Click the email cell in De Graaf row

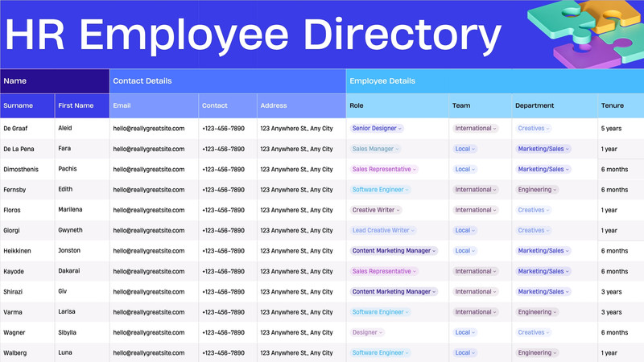click(x=154, y=129)
